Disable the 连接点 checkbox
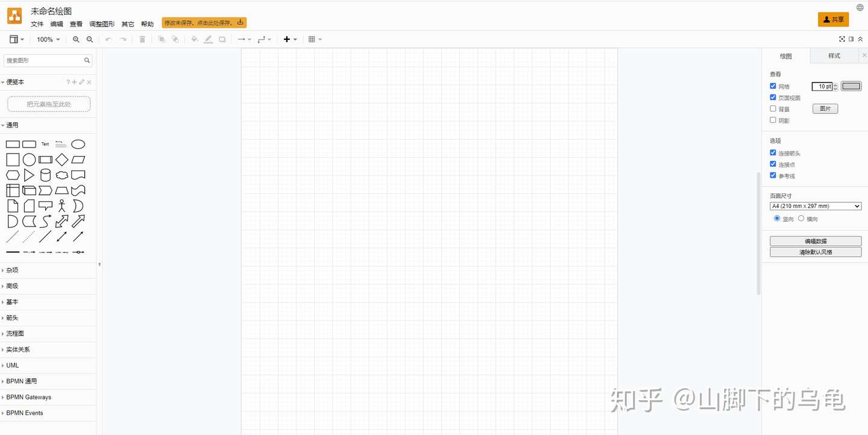The height and width of the screenshot is (435, 868). point(773,164)
